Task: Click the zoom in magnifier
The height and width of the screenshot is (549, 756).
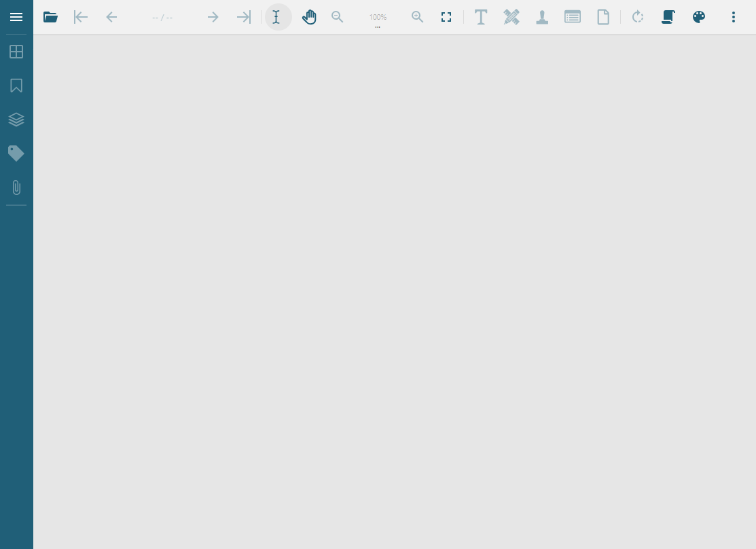Action: click(418, 17)
